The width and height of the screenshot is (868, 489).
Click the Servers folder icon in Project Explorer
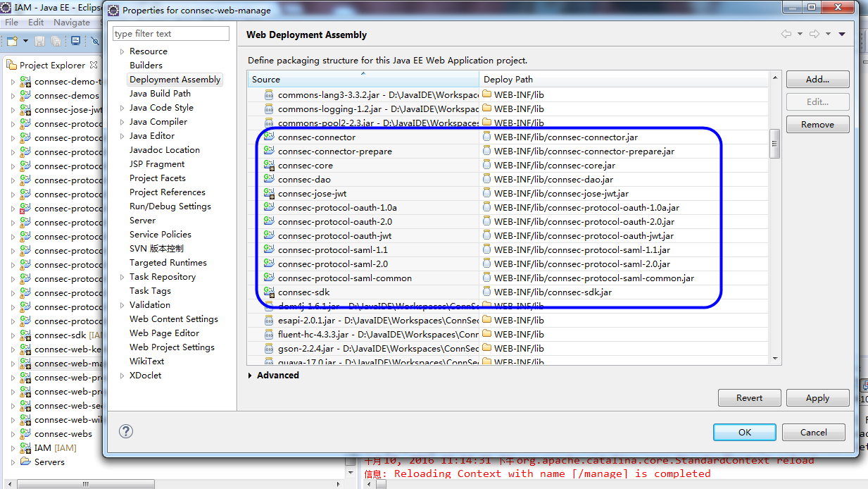pyautogui.click(x=25, y=462)
